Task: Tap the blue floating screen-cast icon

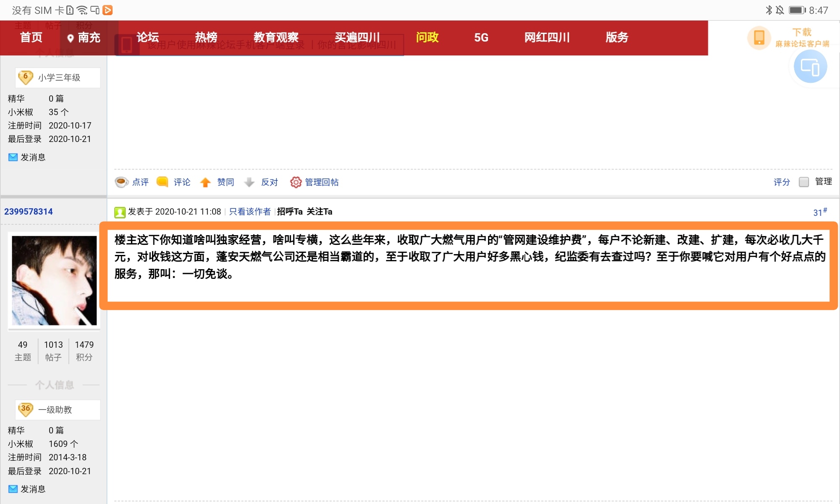Action: click(x=810, y=67)
